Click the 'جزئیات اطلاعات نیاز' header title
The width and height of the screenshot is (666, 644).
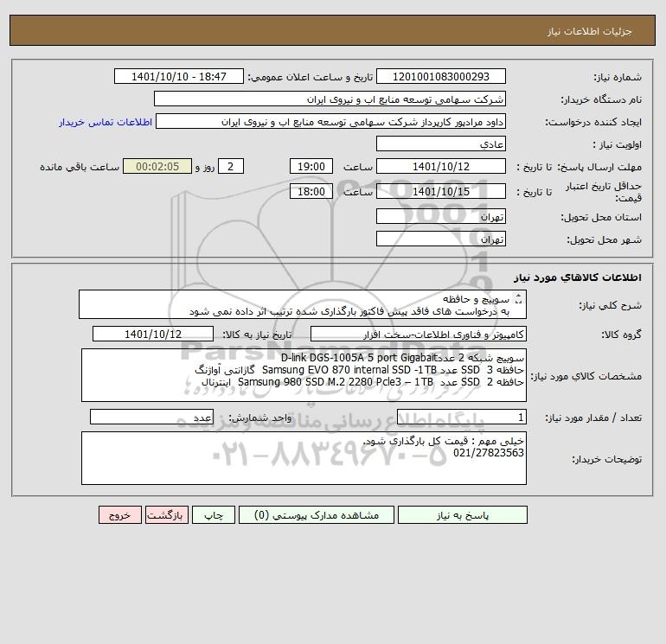(590, 31)
